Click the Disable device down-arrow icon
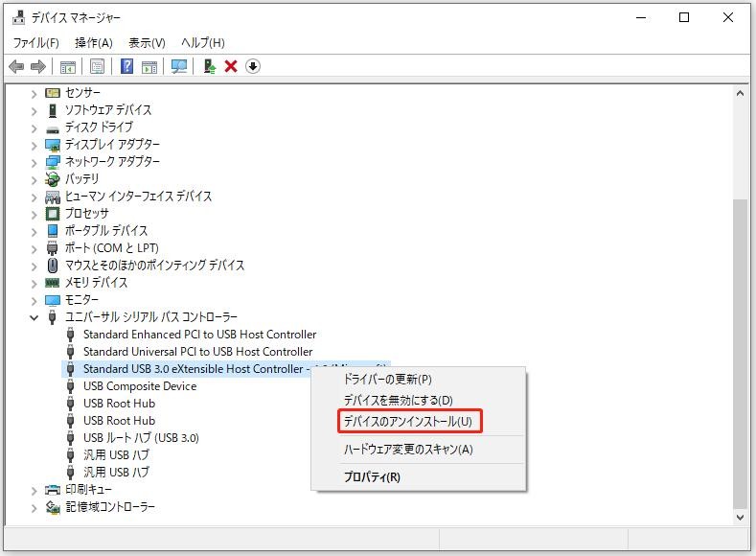 [x=253, y=66]
